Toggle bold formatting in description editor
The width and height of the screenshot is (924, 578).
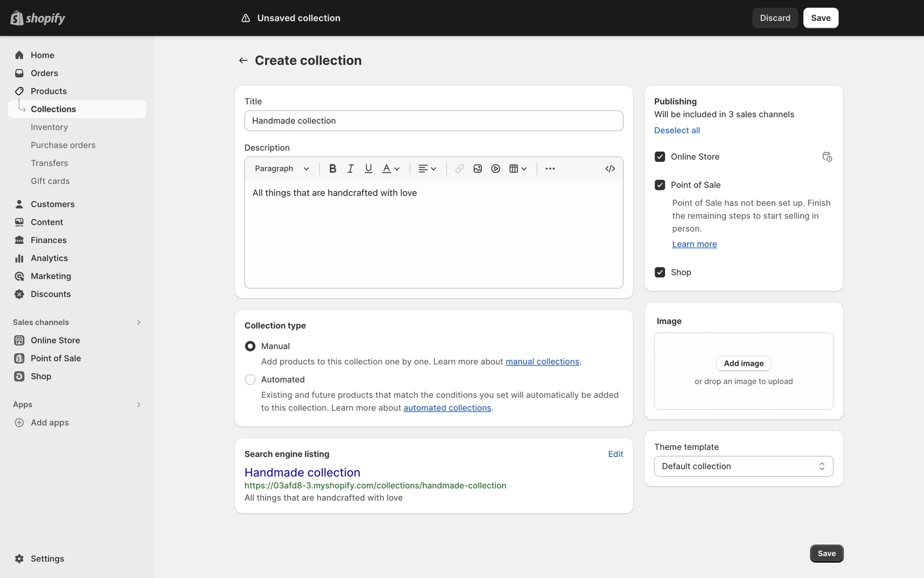click(333, 169)
